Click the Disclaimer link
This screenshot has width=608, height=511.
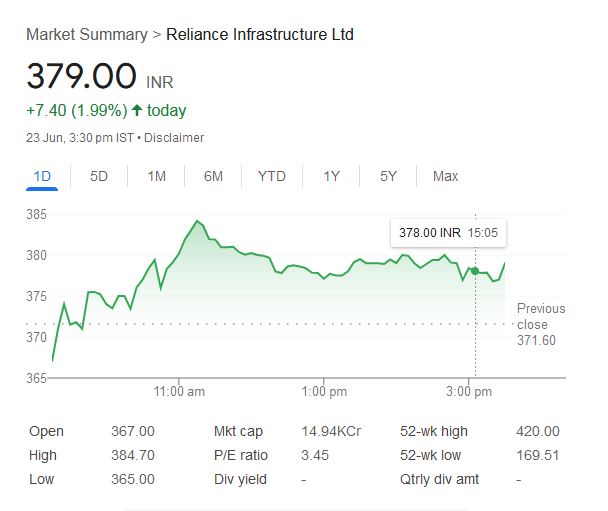click(x=174, y=137)
